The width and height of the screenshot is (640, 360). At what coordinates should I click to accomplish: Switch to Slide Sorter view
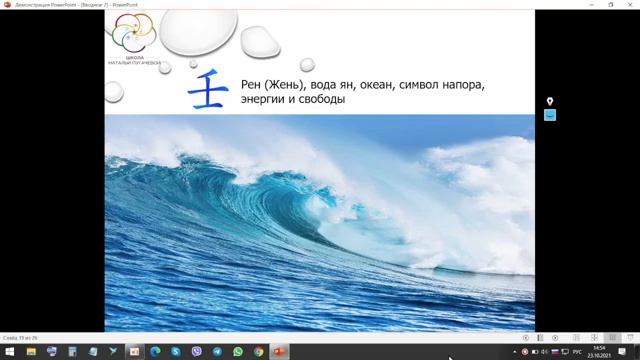594,338
